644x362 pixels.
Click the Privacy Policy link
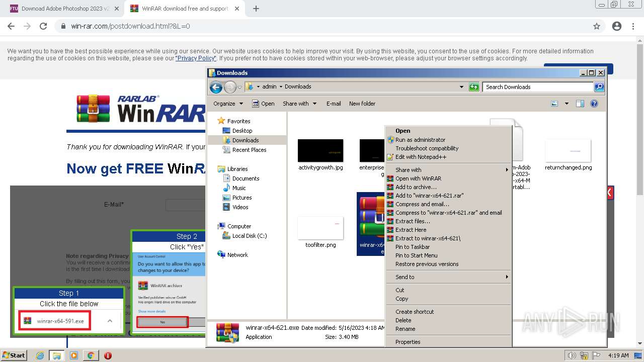[x=196, y=58]
